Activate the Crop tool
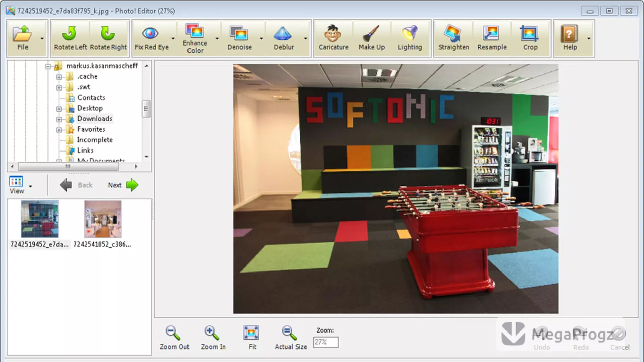Screen dimensions: 644x362 click(530, 38)
